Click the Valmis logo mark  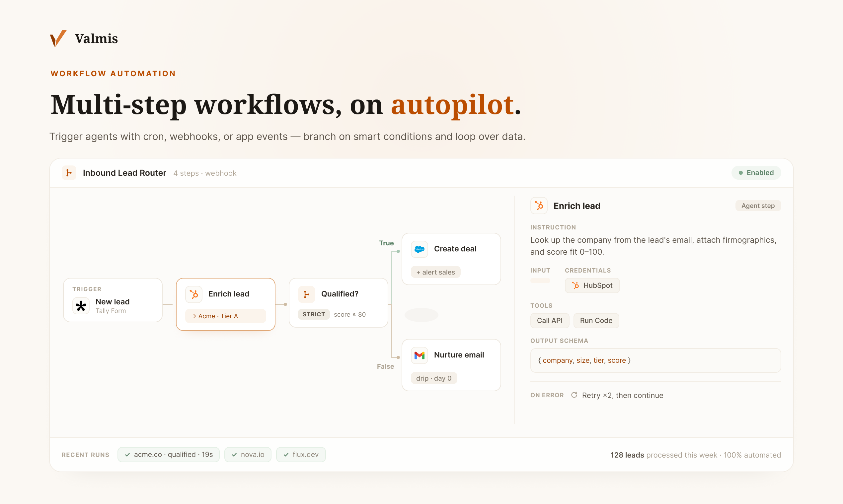tap(58, 38)
